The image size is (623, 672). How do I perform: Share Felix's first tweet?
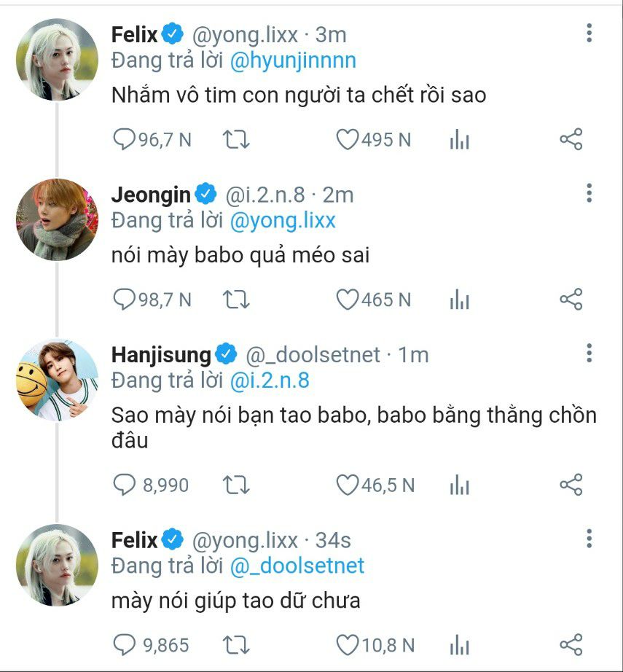click(571, 139)
